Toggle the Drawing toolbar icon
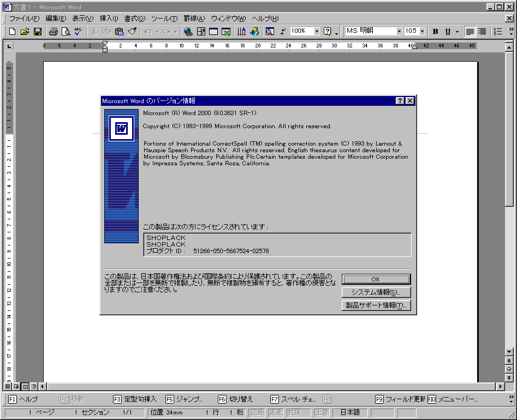Viewport: 517px width, 420px height. click(254, 31)
